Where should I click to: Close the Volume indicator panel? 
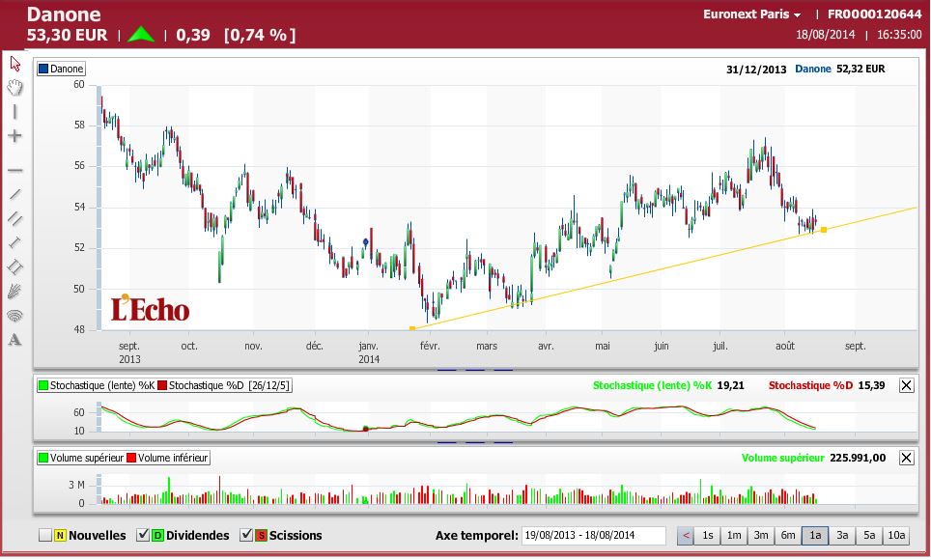coord(906,458)
